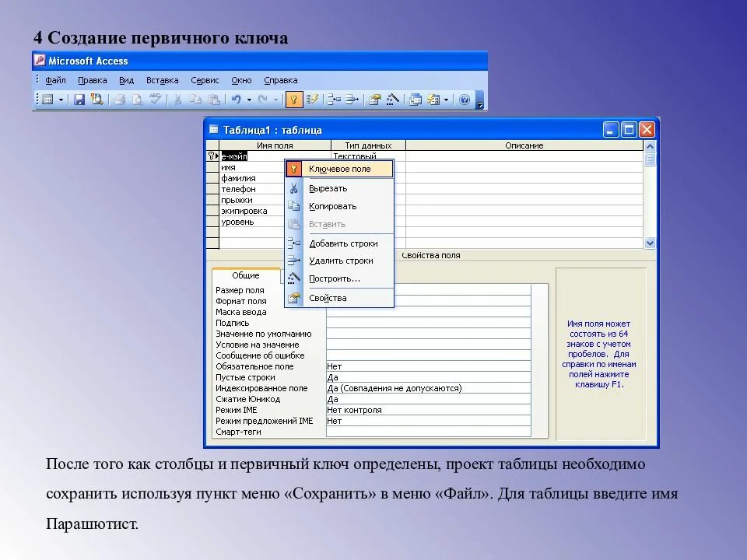Choose Копировать in the context menu
This screenshot has height=560, width=747.
click(x=339, y=206)
